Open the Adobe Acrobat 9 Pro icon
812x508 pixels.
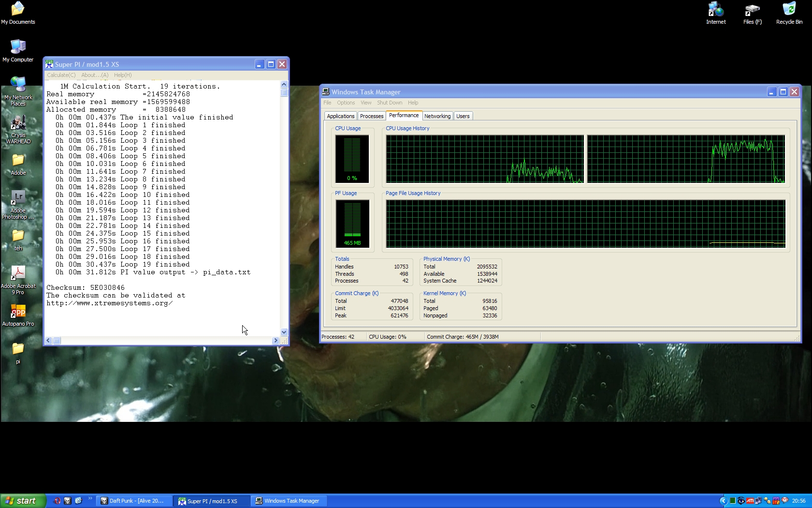tap(18, 274)
